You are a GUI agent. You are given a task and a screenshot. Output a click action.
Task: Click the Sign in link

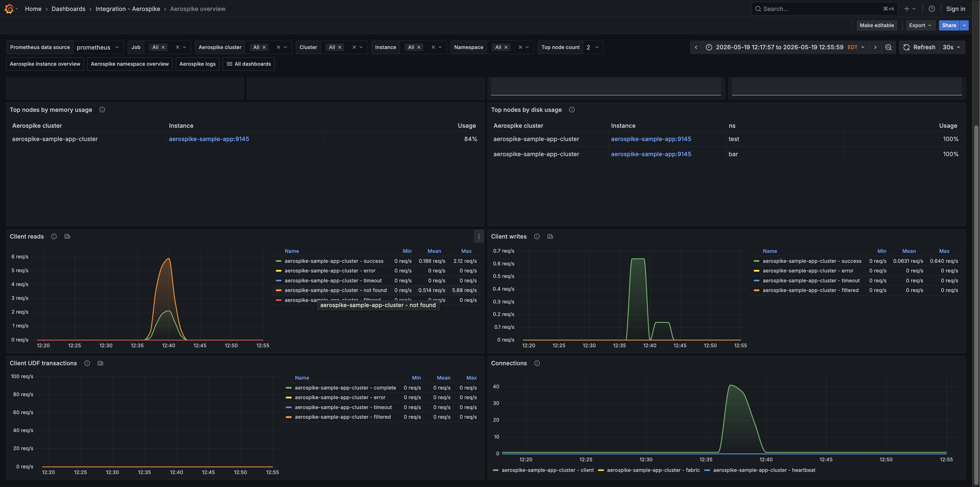(955, 9)
